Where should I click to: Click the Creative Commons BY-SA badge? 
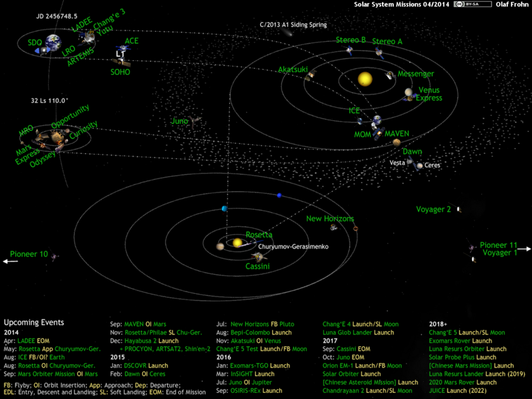tap(472, 4)
